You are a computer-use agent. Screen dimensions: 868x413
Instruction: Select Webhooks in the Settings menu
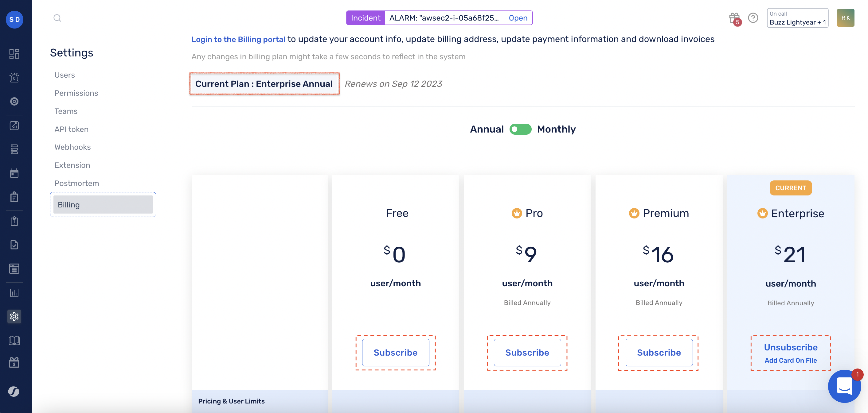coord(72,147)
